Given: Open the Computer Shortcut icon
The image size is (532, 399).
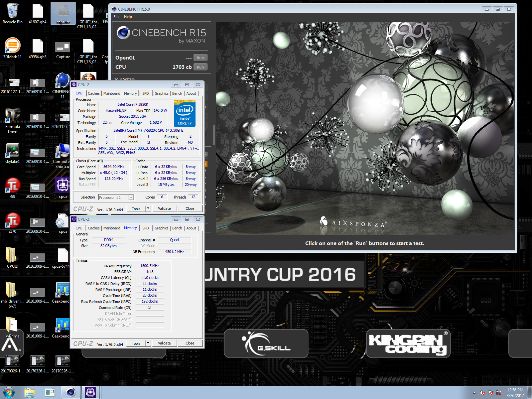Looking at the screenshot, I should click(x=63, y=156).
